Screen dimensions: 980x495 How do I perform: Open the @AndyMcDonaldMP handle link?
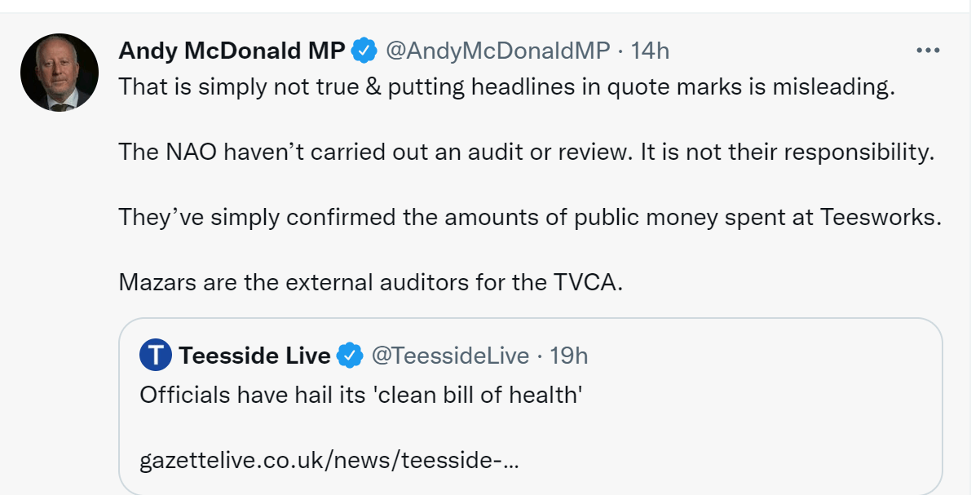click(x=497, y=51)
